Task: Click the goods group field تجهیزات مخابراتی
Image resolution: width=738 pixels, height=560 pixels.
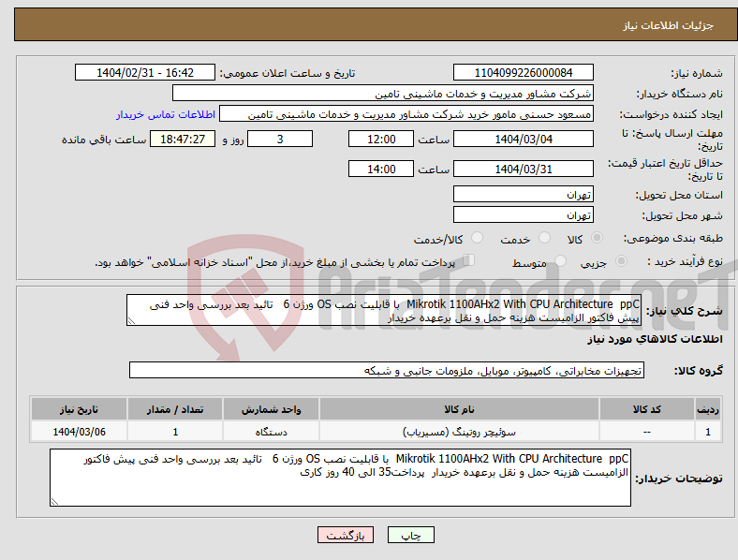Action: click(387, 370)
